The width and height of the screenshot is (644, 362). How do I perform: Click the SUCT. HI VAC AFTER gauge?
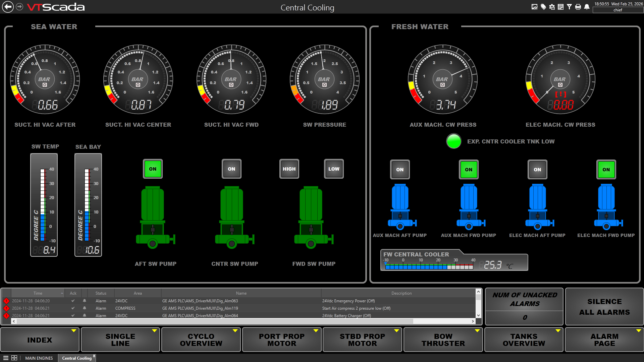(x=45, y=79)
